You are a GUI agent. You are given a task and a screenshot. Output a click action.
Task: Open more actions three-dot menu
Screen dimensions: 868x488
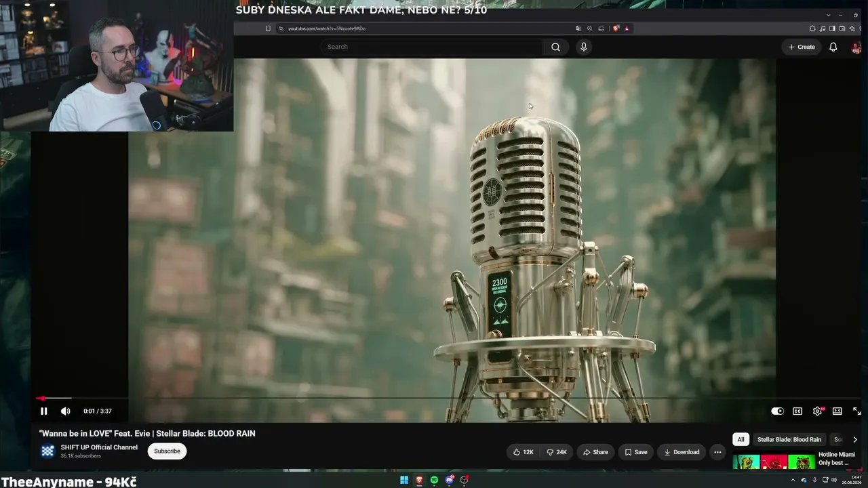point(717,452)
